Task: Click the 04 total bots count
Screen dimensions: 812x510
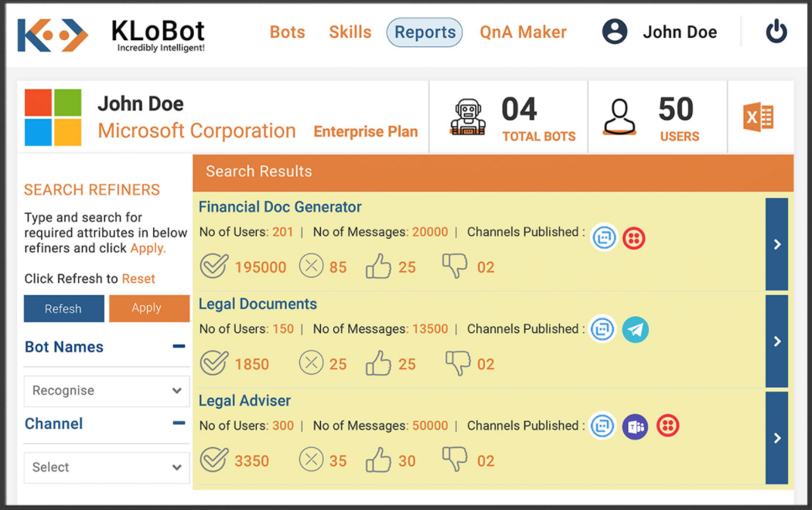Action: point(520,109)
